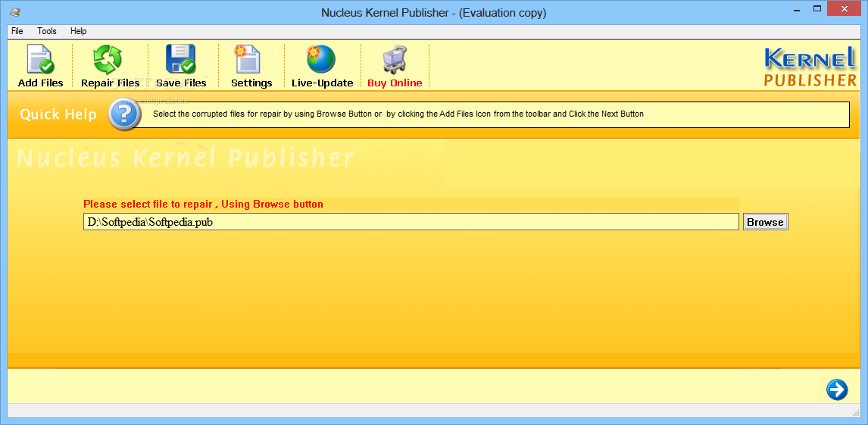Click the red 'Please select file to repair' text
This screenshot has height=425, width=868.
(203, 205)
